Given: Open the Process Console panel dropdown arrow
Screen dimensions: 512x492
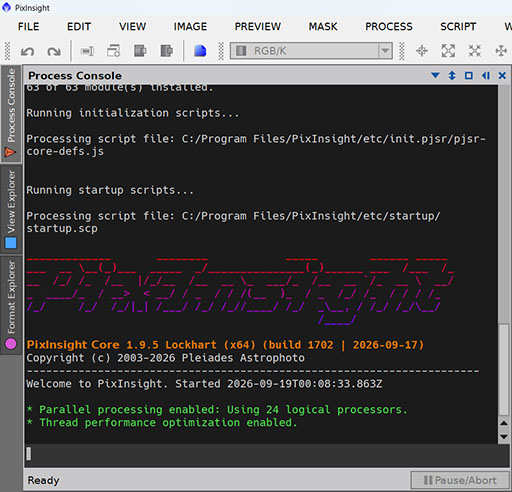Looking at the screenshot, I should 435,76.
